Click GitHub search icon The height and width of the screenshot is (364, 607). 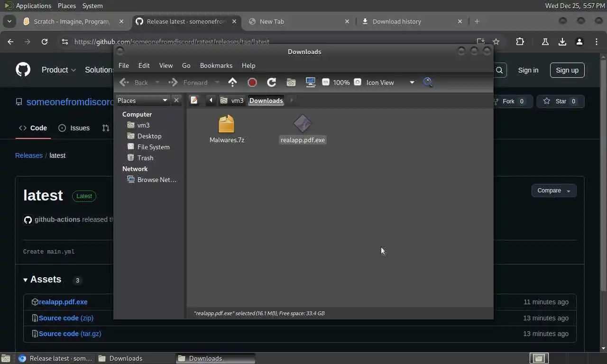click(499, 70)
